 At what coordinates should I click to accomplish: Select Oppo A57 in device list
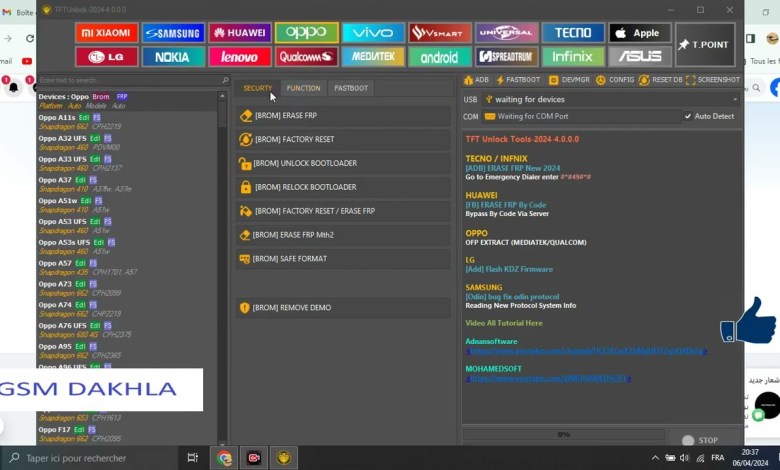coord(127,268)
